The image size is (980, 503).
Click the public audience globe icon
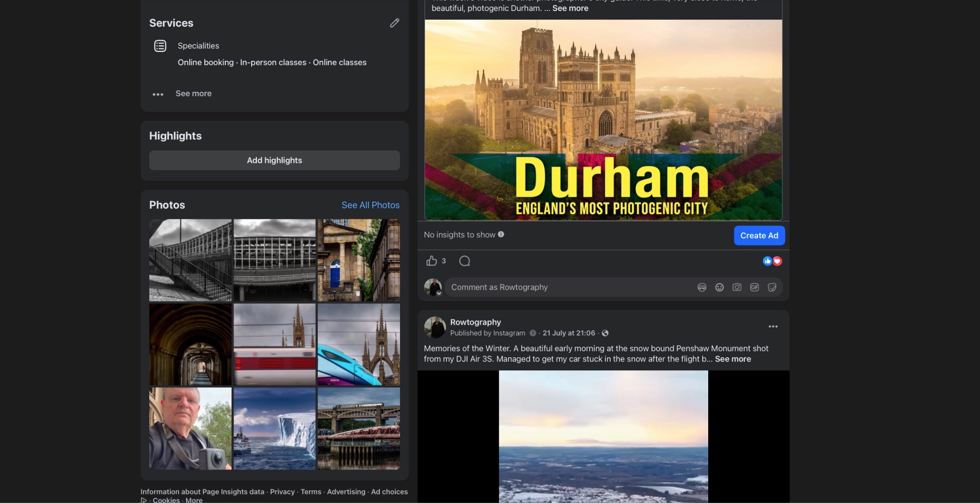605,333
